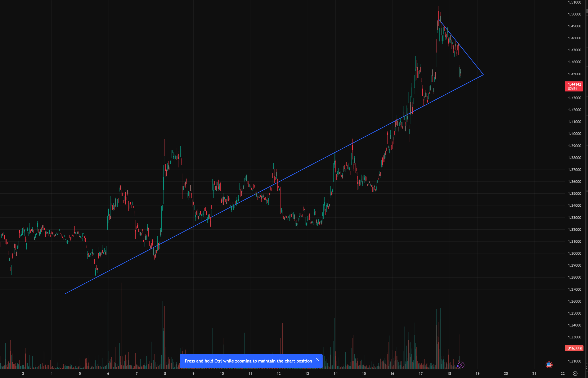Click the triangle apex where trendlines meet
This screenshot has height=378, width=588.
point(483,75)
